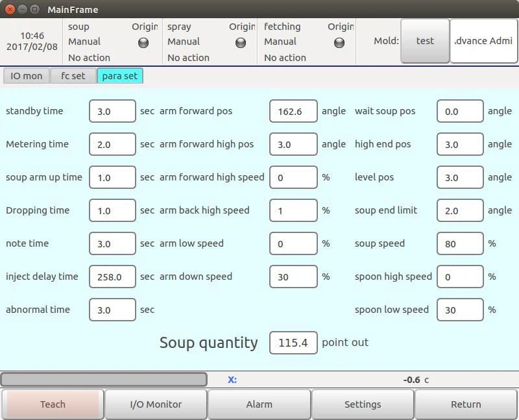Click the progress bar at bottom left

[104, 380]
